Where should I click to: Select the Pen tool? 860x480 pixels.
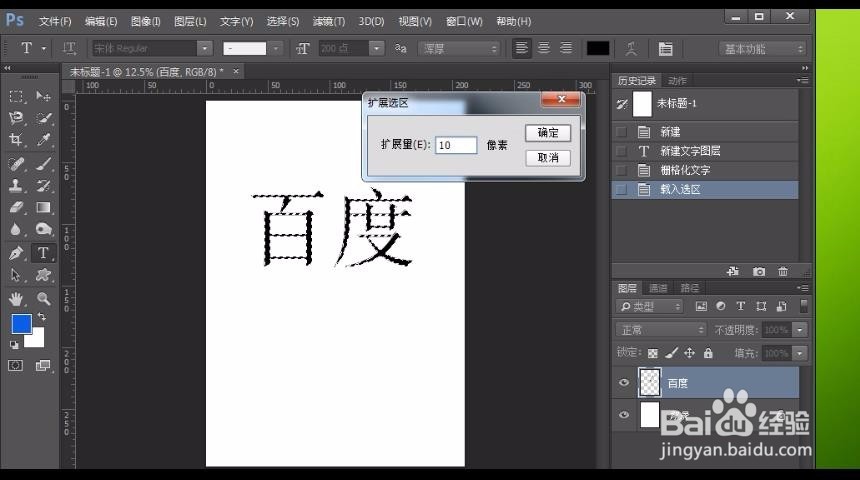(16, 253)
